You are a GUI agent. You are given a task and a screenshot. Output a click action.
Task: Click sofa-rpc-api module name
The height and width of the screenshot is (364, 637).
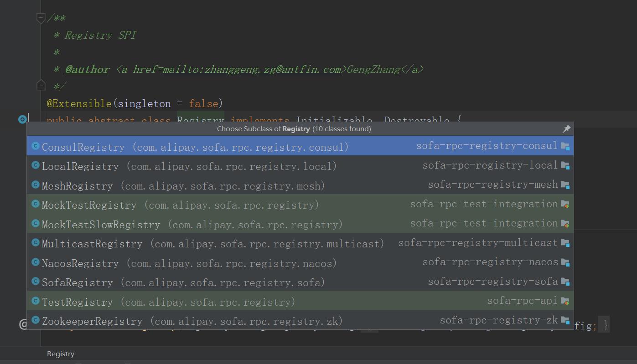(522, 301)
